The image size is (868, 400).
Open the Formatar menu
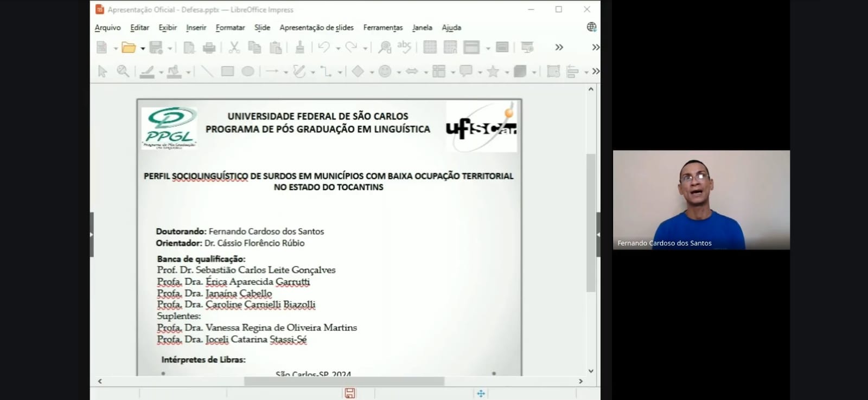tap(230, 28)
